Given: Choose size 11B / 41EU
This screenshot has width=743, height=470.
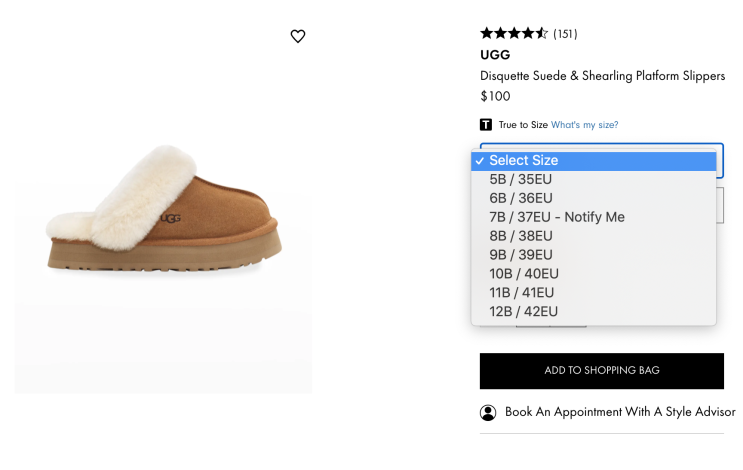Looking at the screenshot, I should click(521, 293).
